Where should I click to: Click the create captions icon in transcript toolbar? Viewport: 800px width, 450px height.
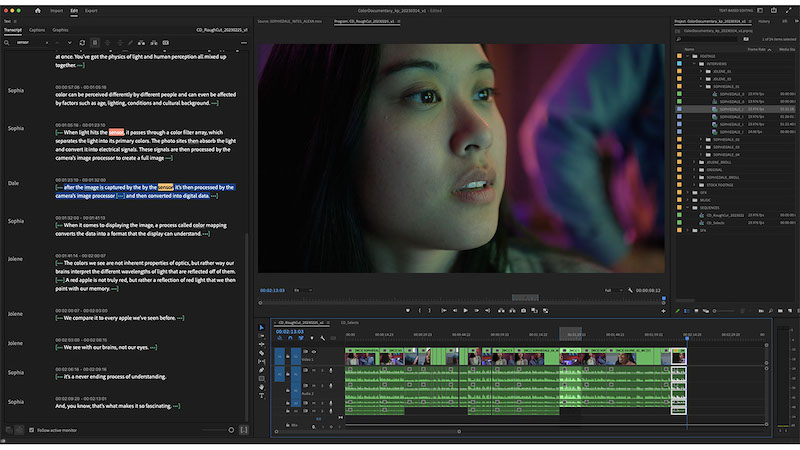[x=166, y=43]
